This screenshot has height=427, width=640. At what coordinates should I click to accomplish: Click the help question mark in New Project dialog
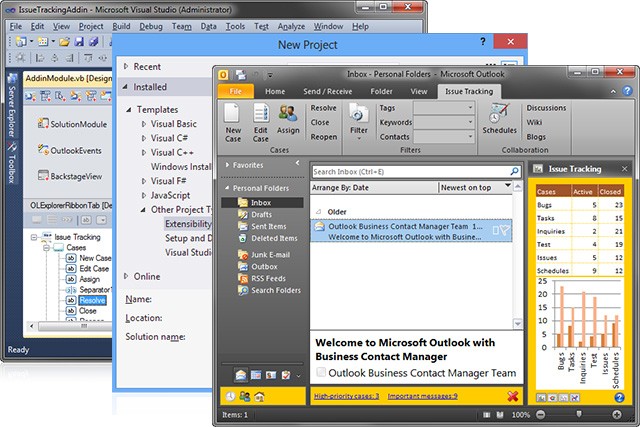483,41
